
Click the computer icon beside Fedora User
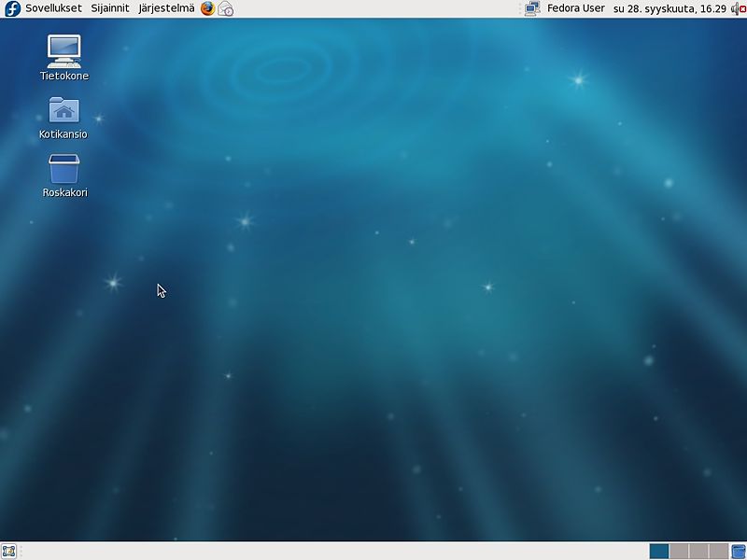[532, 8]
